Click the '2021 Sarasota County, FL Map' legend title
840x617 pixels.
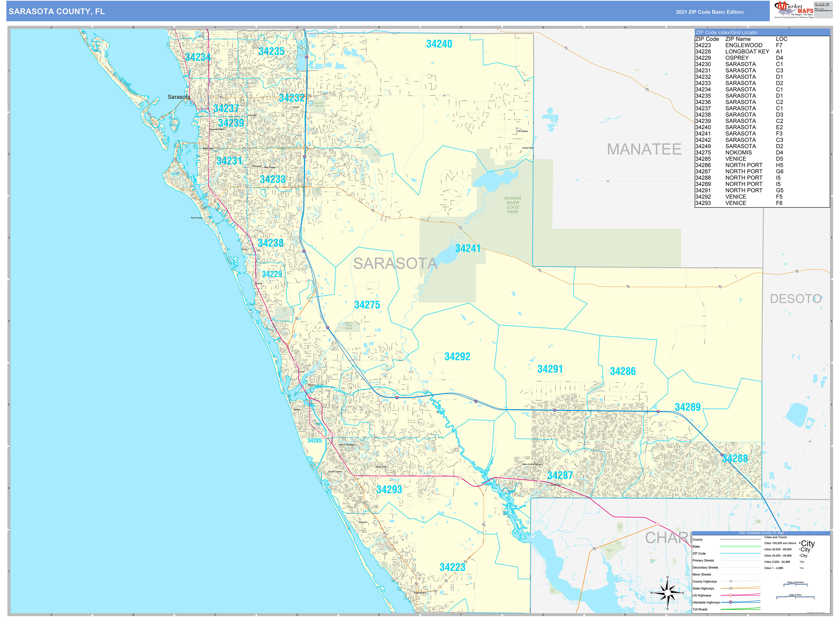tap(761, 533)
